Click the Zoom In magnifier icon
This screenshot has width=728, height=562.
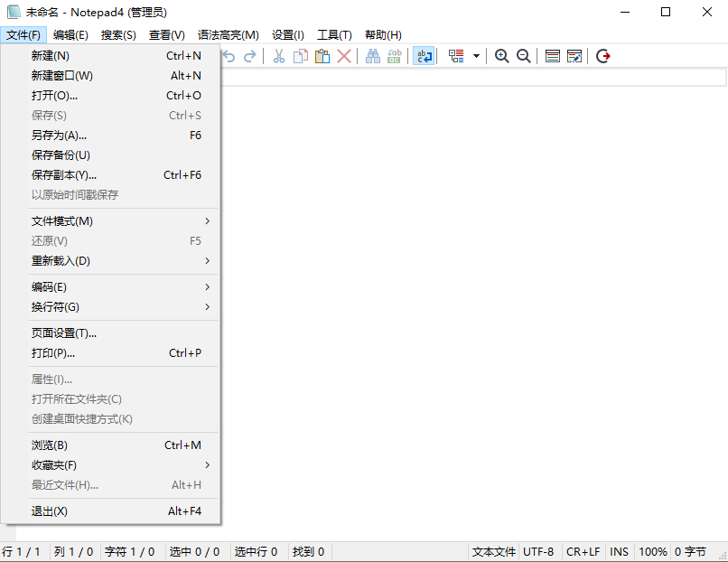point(502,56)
